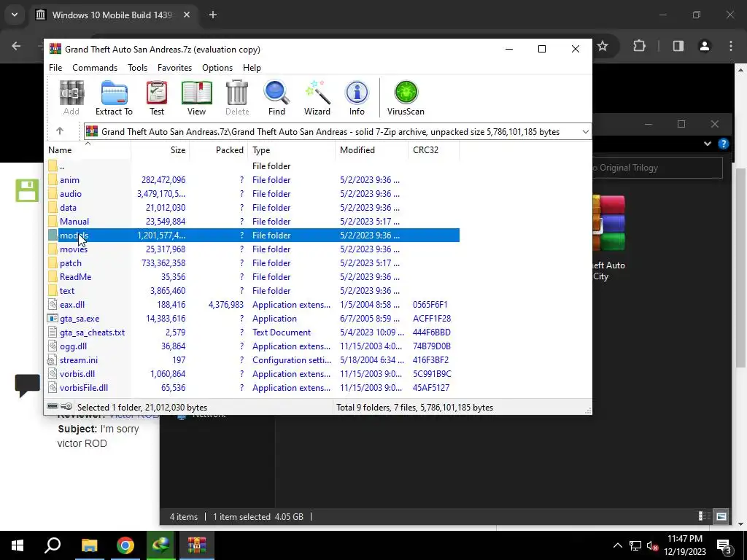Viewport: 747px width, 560px height.
Task: Click the muted volume tray icon
Action: pos(652,545)
